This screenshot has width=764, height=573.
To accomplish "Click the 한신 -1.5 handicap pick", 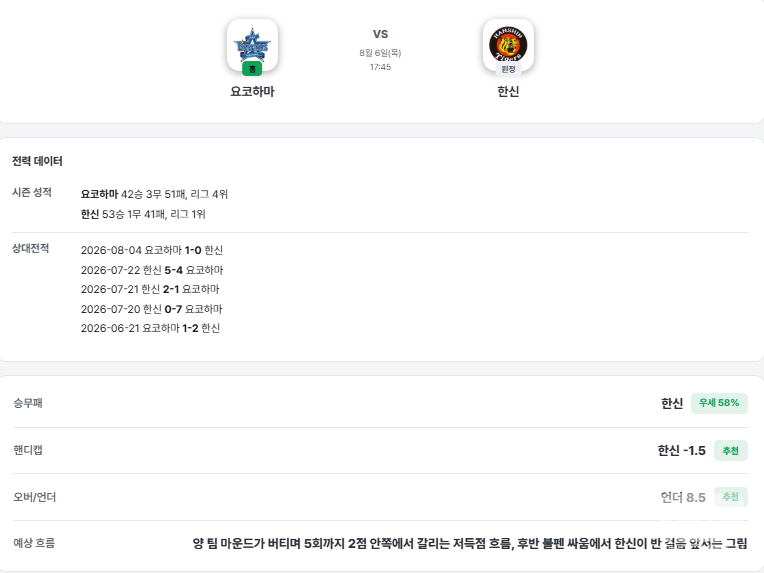I will [682, 451].
